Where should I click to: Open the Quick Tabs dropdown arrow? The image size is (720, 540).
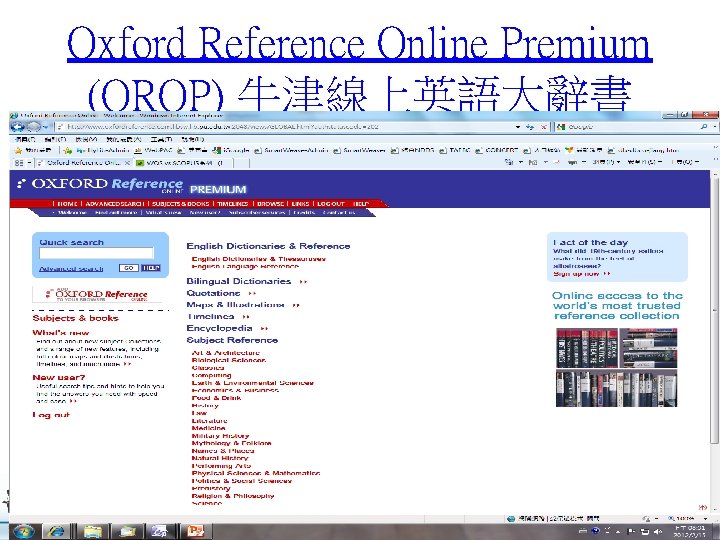29,163
